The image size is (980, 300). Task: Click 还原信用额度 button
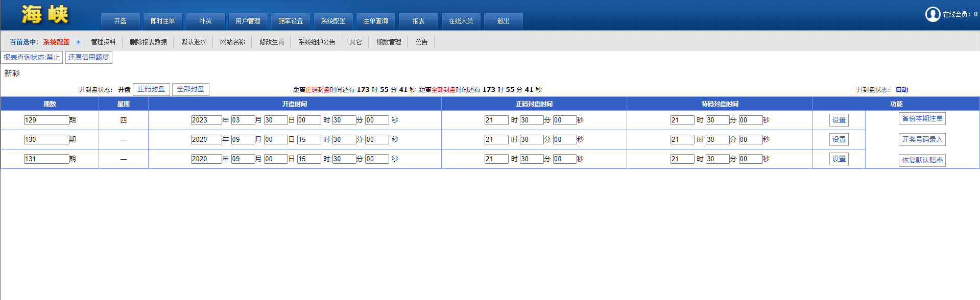pyautogui.click(x=89, y=57)
